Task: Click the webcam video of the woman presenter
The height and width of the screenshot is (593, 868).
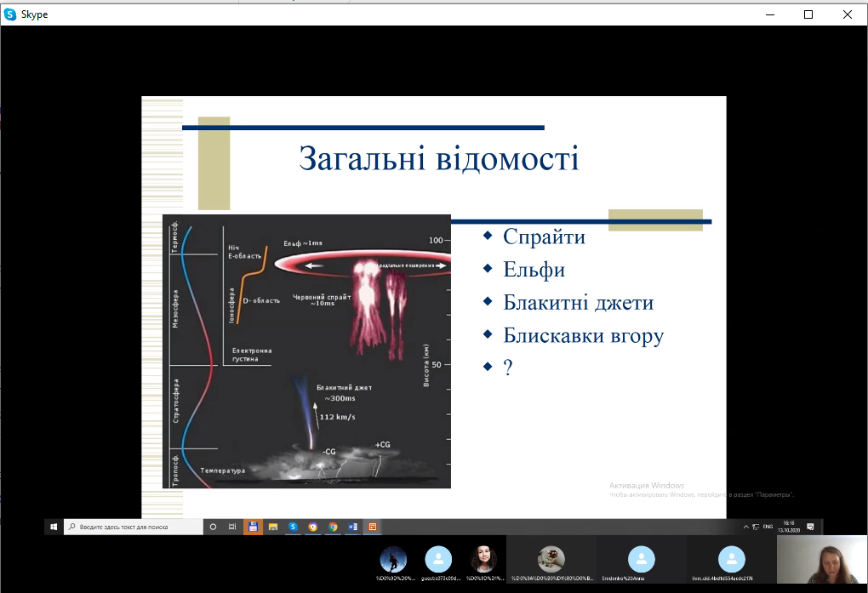Action: pyautogui.click(x=822, y=560)
